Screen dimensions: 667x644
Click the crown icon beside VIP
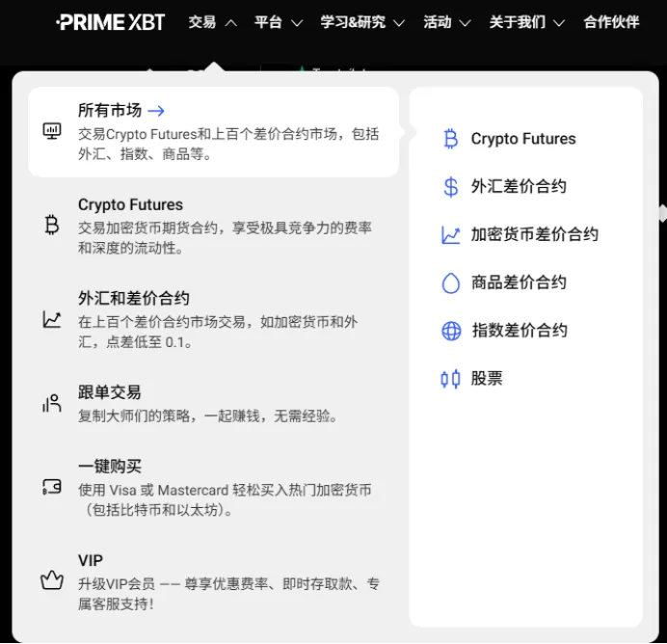coord(52,580)
